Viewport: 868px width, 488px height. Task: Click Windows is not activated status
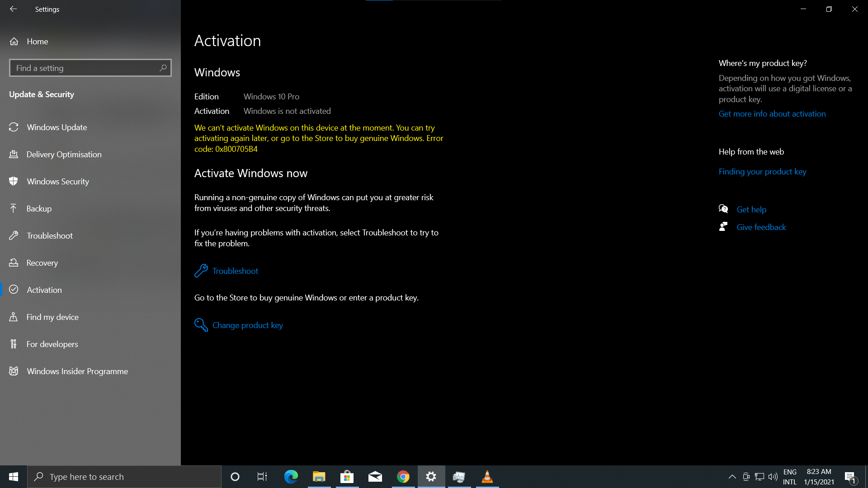[x=287, y=111]
